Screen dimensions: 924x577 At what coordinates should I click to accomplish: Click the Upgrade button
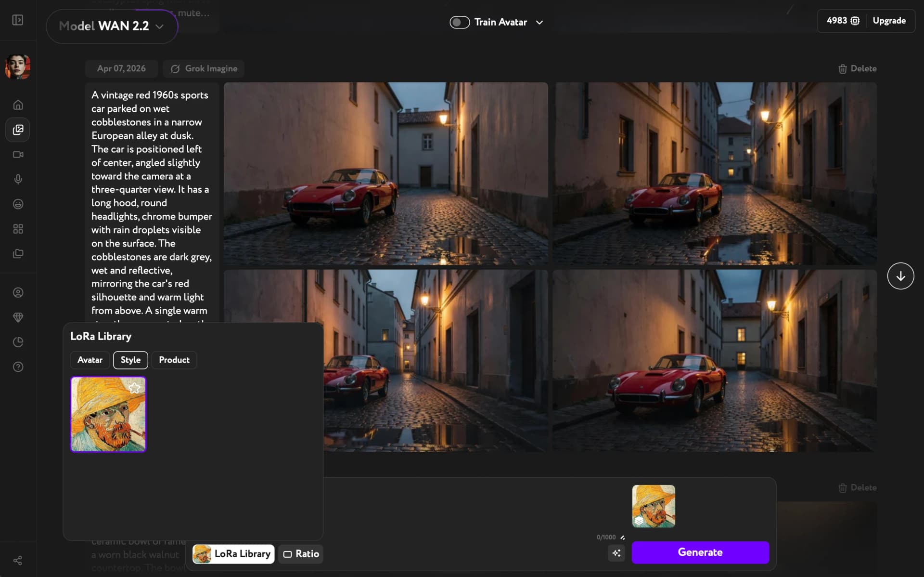click(889, 21)
